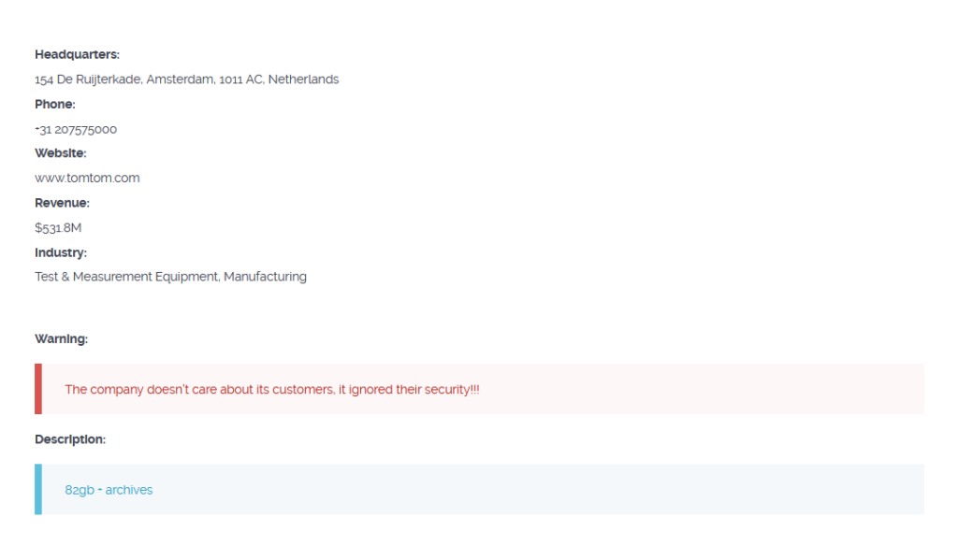Click the phone number +31 207575000

(76, 129)
